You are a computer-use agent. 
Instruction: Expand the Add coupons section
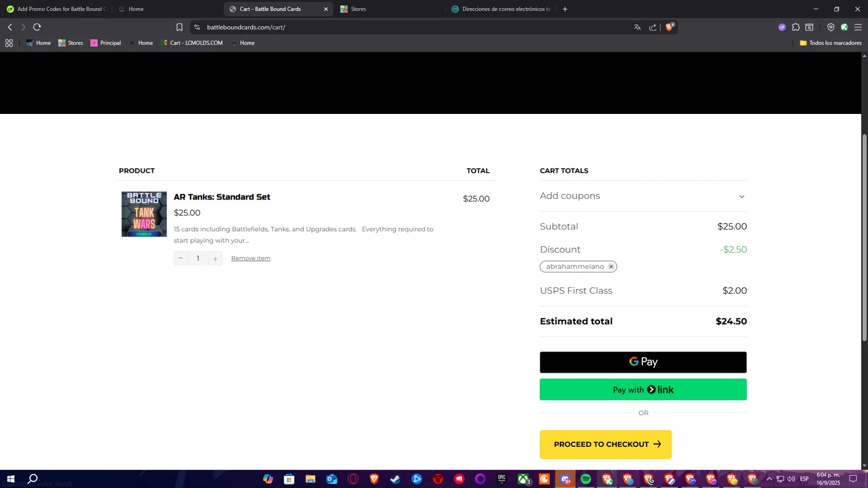coord(643,196)
